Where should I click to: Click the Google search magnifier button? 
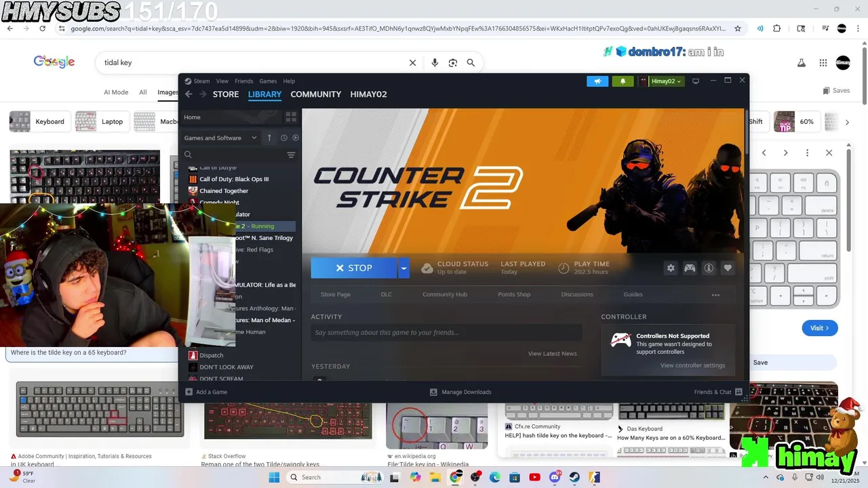tap(471, 62)
